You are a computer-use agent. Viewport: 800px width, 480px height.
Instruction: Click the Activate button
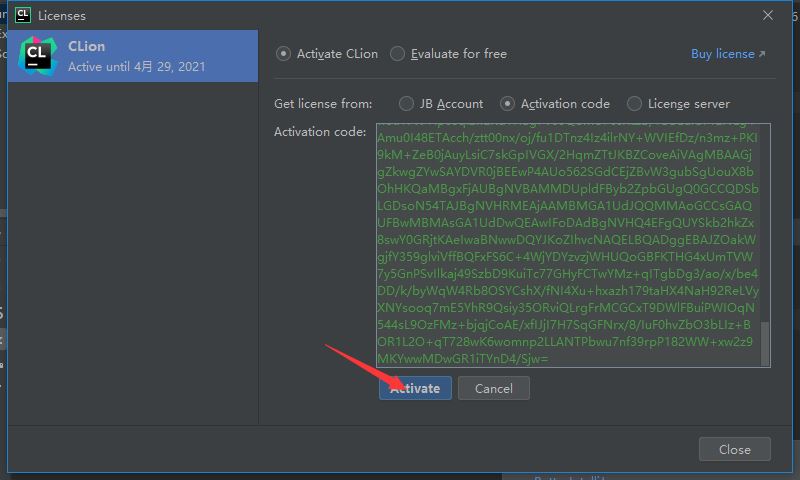point(415,388)
